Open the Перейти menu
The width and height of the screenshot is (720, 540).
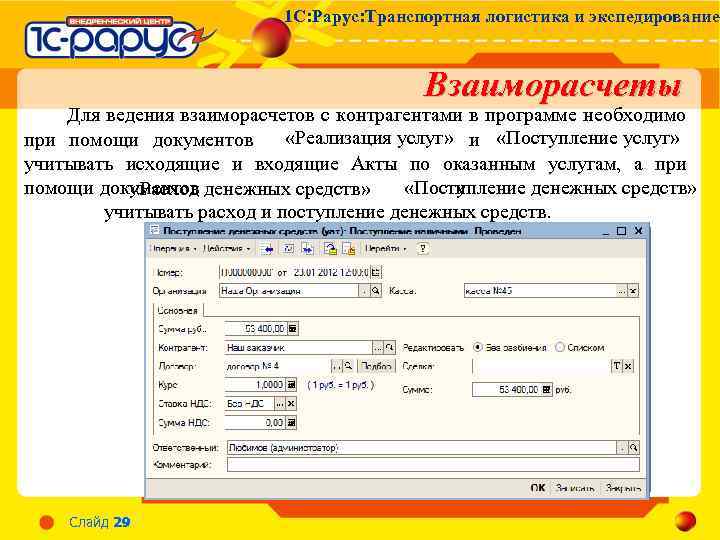[x=385, y=248]
